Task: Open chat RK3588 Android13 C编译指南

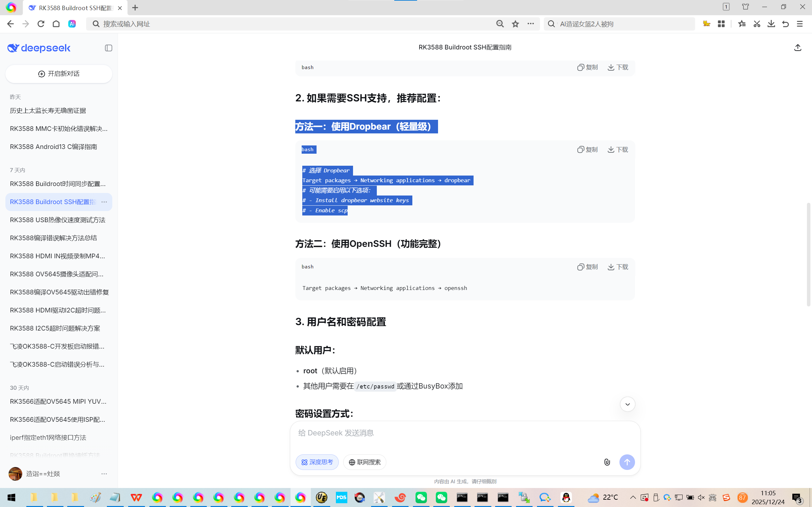Action: coord(54,147)
